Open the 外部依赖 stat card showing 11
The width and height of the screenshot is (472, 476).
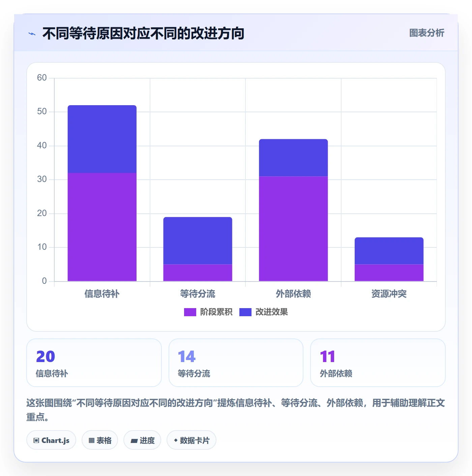tap(378, 363)
